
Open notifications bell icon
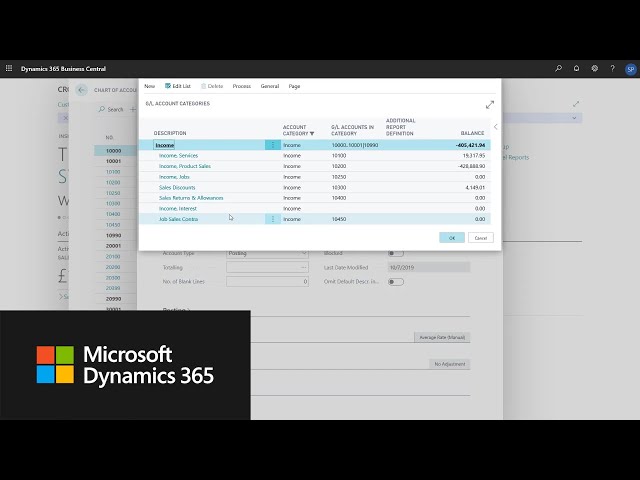(576, 68)
